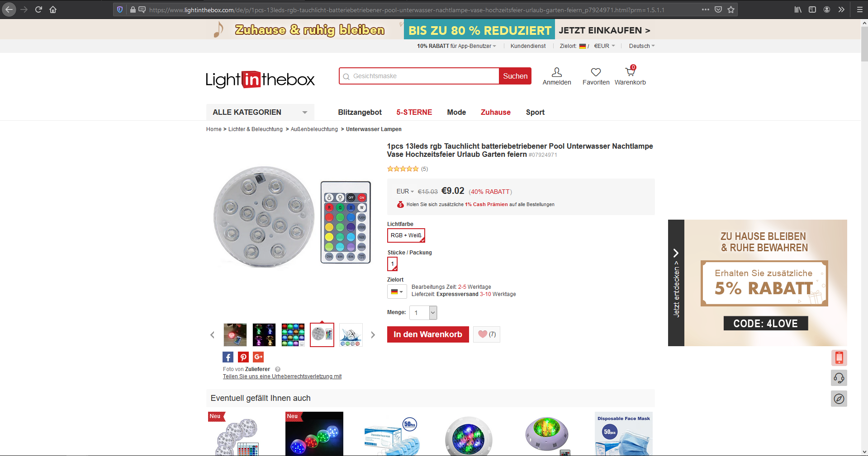Share product via Google Plus icon
Image resolution: width=868 pixels, height=456 pixels.
pos(258,357)
